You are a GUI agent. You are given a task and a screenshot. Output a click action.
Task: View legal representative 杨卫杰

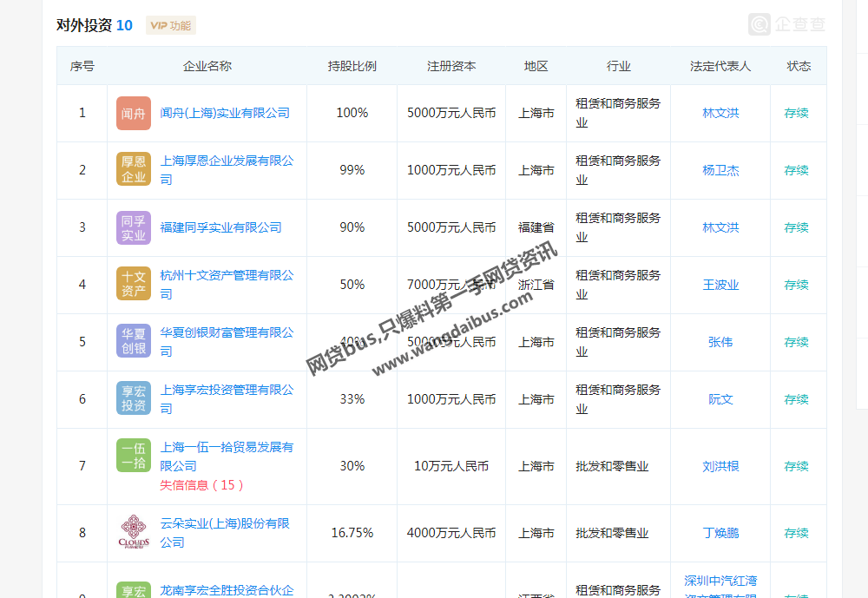[720, 170]
